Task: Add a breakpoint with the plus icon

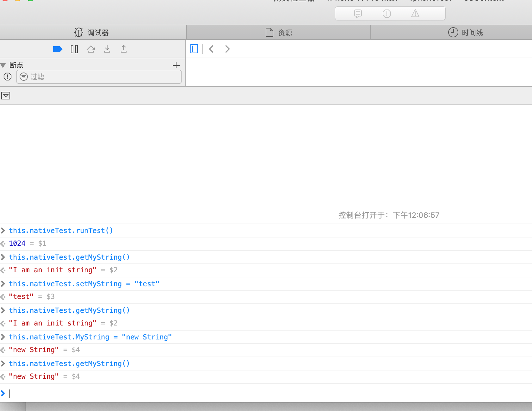Action: pos(176,65)
